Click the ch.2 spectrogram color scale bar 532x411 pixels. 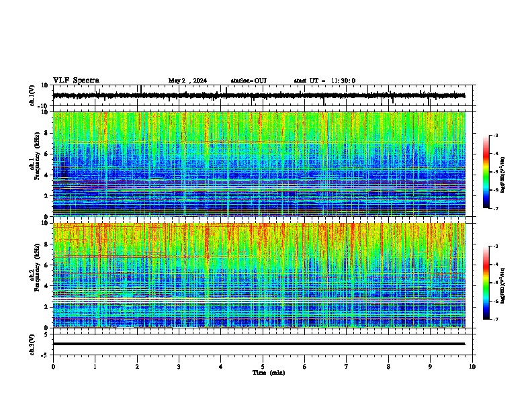(x=486, y=283)
